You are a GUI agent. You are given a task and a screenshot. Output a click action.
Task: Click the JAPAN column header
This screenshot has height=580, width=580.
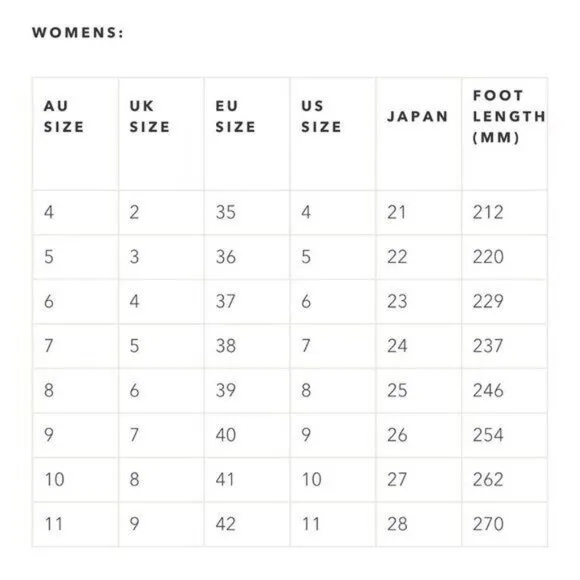[418, 117]
